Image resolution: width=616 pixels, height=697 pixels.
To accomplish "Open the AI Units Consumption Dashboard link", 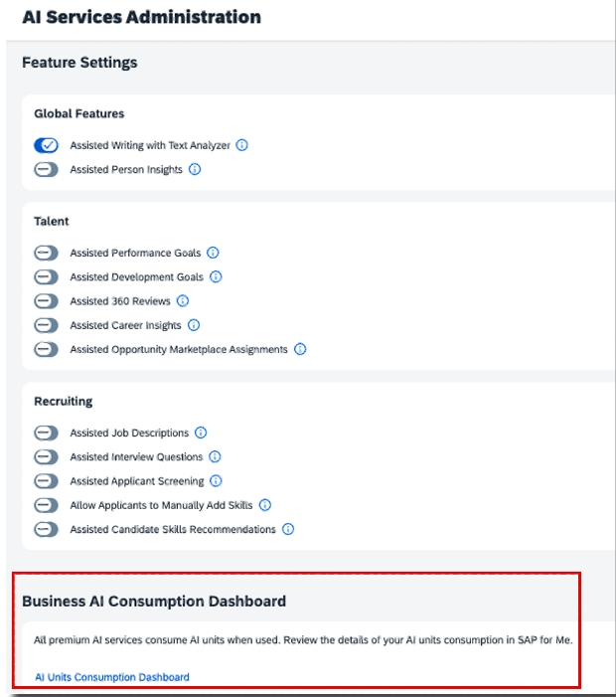I will click(112, 677).
